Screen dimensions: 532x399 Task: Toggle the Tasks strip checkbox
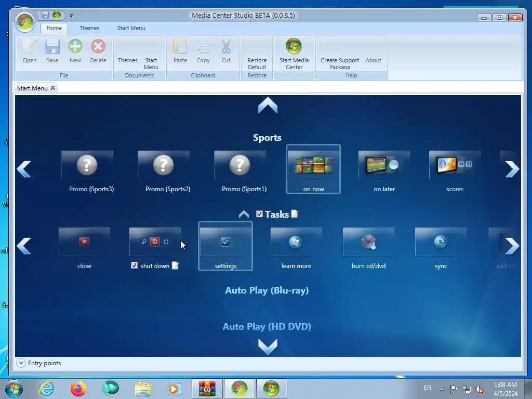pyautogui.click(x=260, y=214)
